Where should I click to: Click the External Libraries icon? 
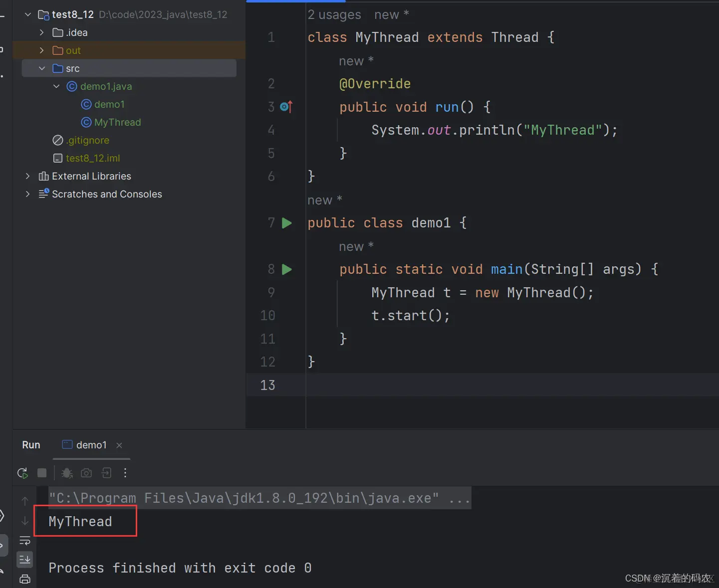tap(43, 176)
